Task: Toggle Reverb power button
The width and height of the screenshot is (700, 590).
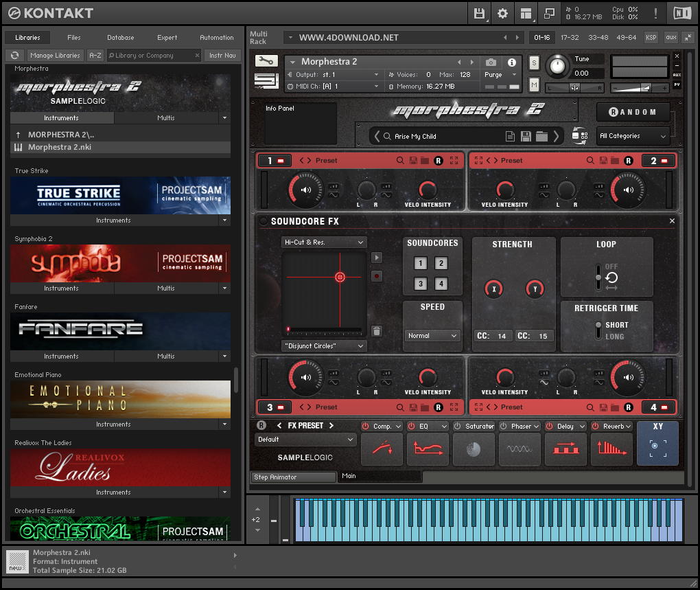Action: 595,426
